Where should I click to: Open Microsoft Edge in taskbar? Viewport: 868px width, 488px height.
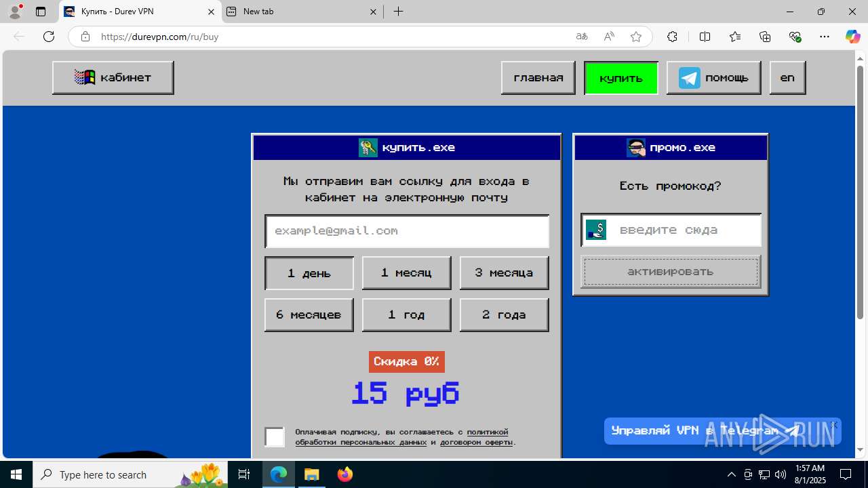(x=279, y=474)
